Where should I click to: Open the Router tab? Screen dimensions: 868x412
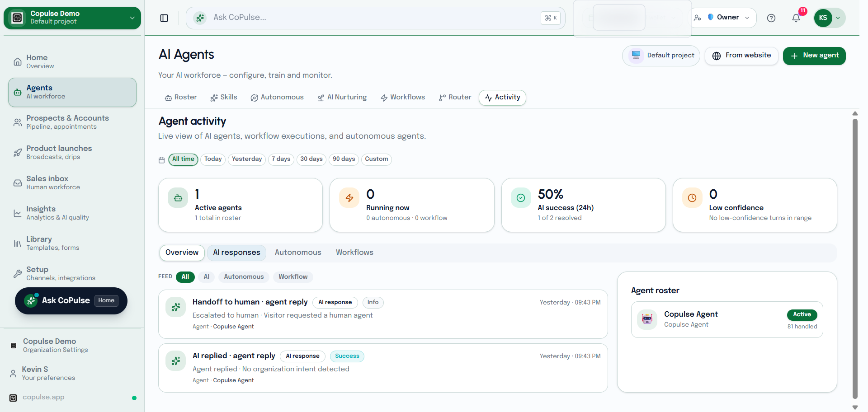[455, 98]
